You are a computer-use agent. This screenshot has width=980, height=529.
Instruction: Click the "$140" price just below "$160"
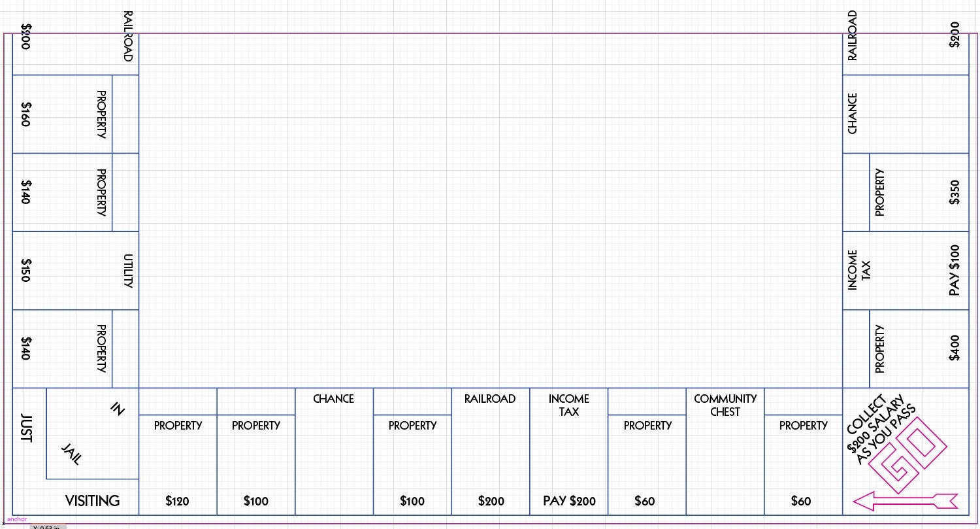(x=26, y=193)
